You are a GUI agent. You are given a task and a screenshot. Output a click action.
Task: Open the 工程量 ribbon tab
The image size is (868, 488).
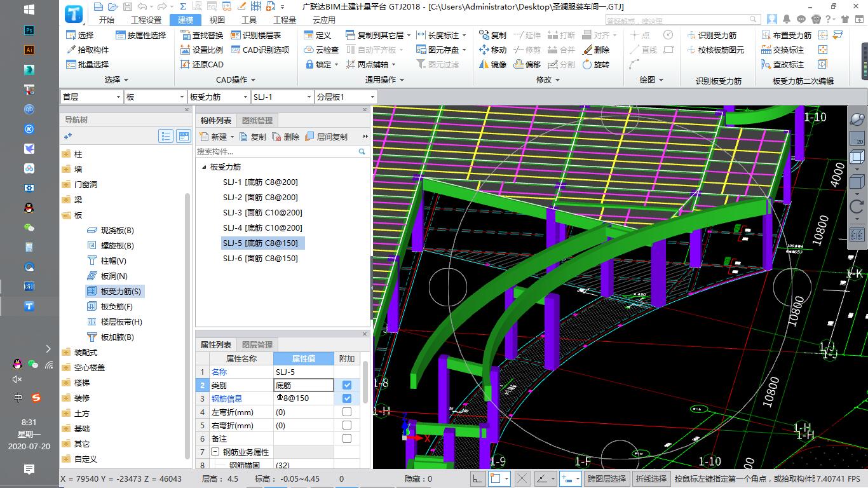[285, 20]
